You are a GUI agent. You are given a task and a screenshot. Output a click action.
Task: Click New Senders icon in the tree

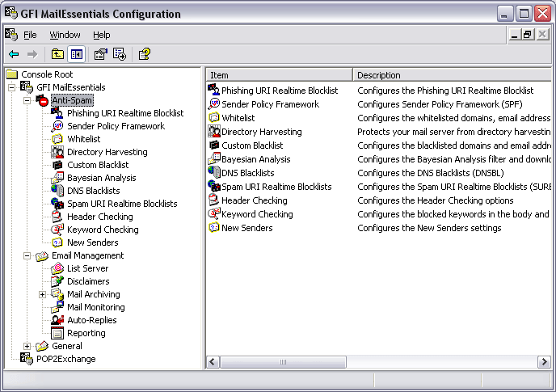[57, 242]
